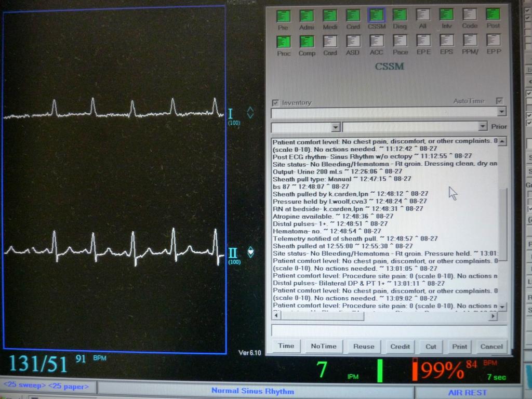Screen dimensions: 532x399
Task: Open the Pre log category icon
Action: (x=283, y=16)
